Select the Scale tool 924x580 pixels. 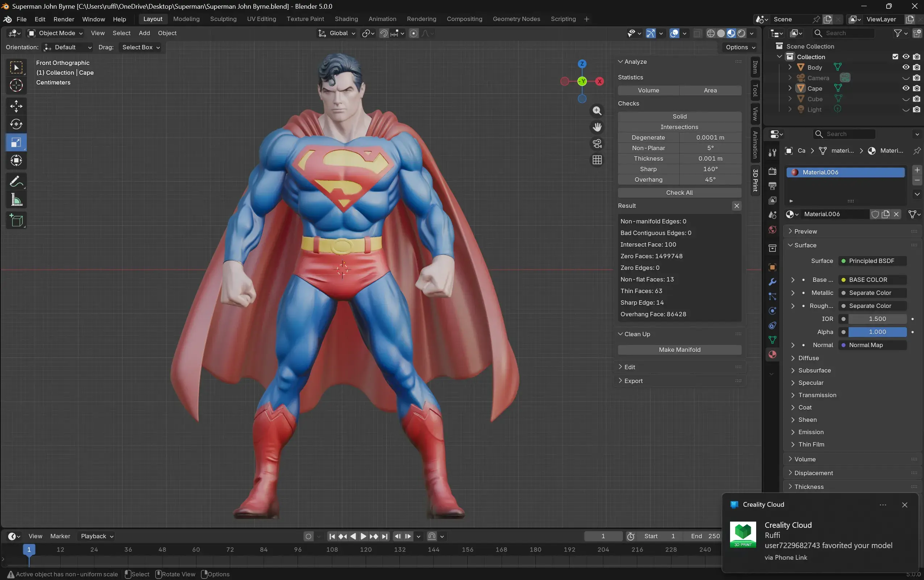16,142
